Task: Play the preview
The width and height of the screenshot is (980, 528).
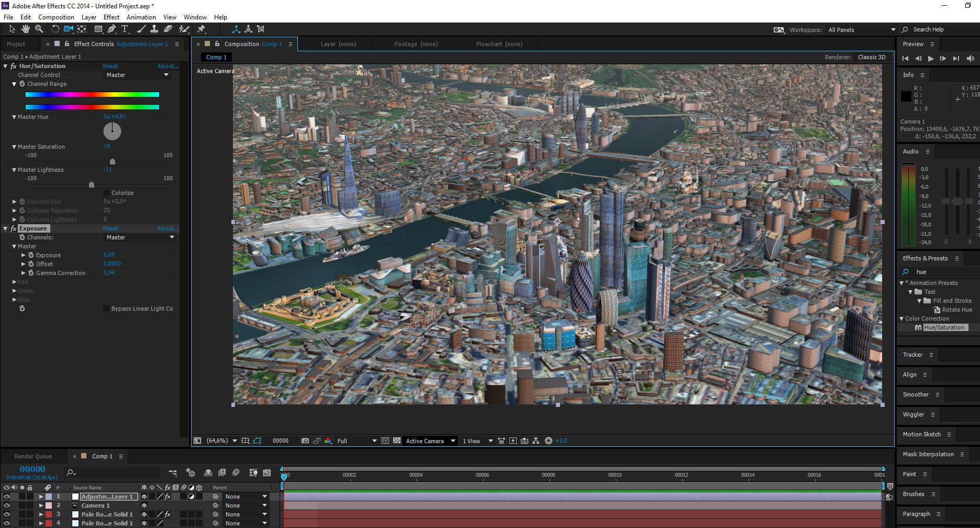Action: (930, 59)
